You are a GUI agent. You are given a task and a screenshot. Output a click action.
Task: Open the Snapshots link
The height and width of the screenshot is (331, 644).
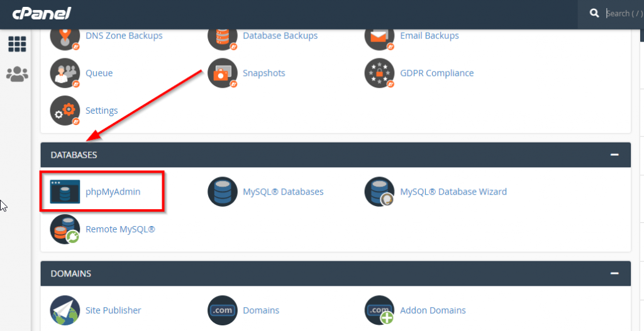pyautogui.click(x=264, y=73)
